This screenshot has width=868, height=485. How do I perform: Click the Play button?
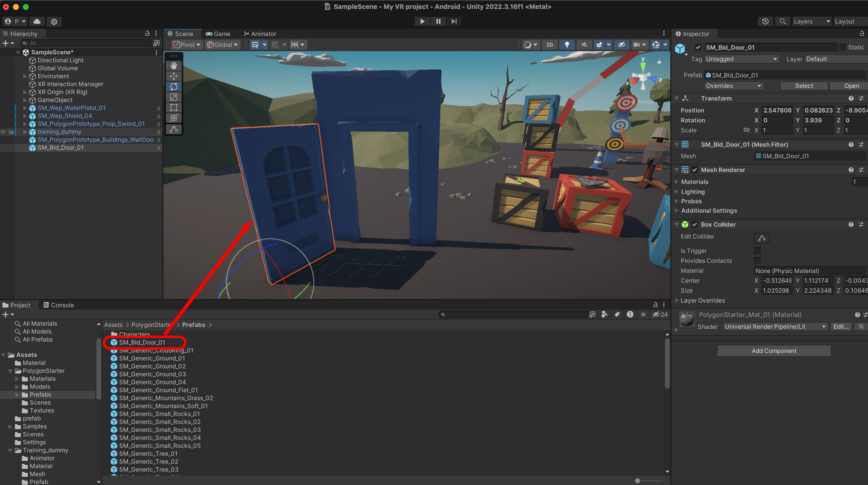[422, 21]
